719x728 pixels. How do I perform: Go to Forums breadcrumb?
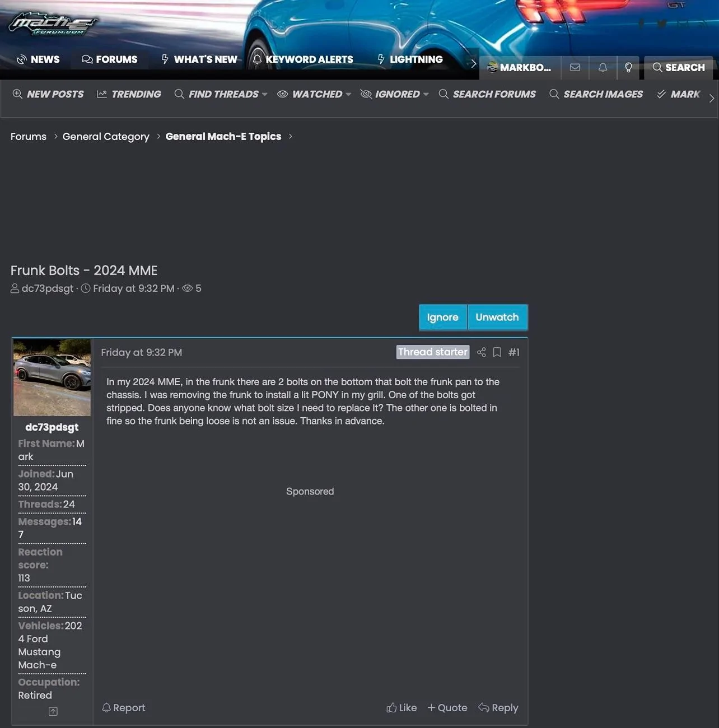point(29,137)
